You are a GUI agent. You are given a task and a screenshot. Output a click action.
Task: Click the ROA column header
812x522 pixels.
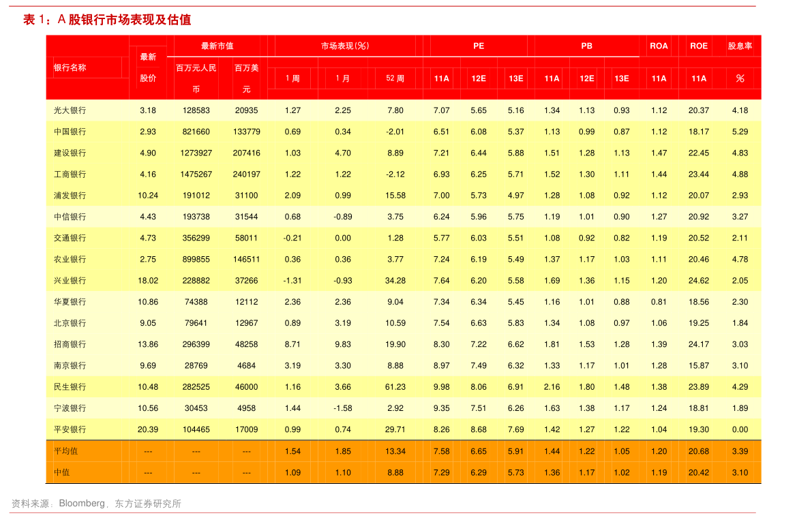[659, 46]
